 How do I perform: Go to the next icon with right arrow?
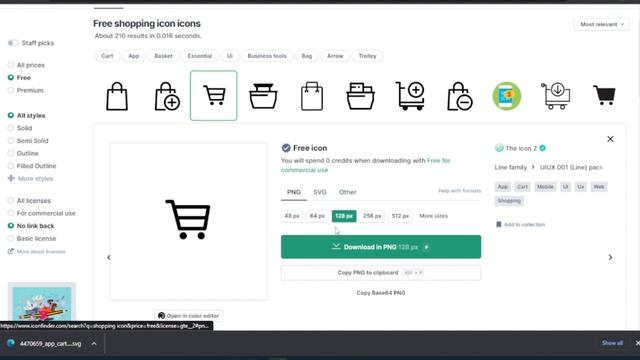[x=610, y=257]
